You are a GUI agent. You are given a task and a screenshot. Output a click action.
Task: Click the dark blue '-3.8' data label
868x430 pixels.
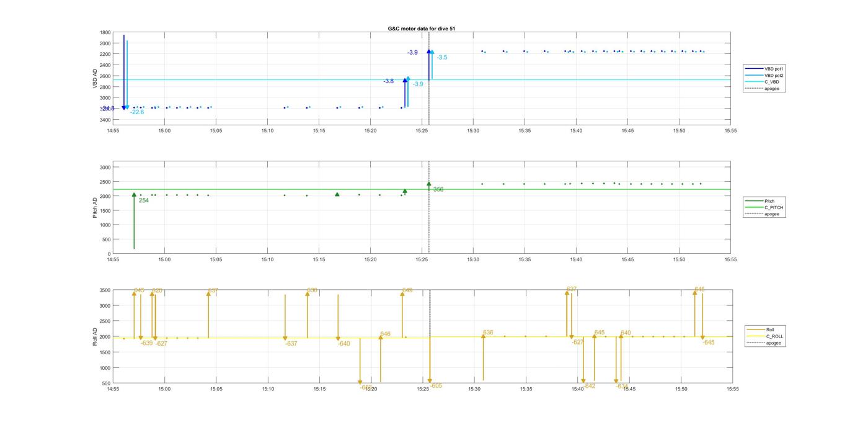click(x=388, y=81)
